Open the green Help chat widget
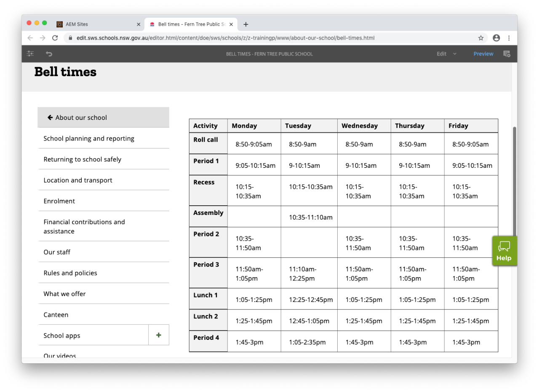This screenshot has height=392, width=539. [x=504, y=251]
